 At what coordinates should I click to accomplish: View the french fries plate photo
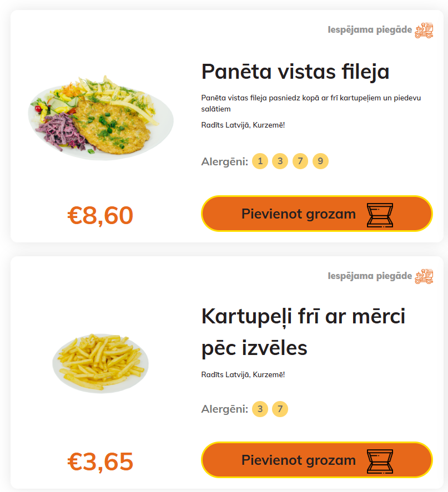click(x=101, y=362)
